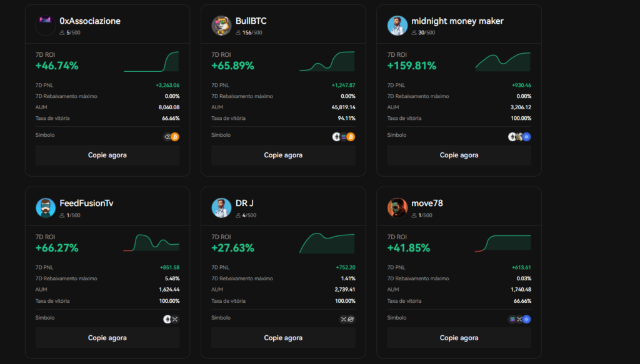Hit Copie agora on DR J card
Image resolution: width=640 pixels, height=364 pixels.
point(283,338)
